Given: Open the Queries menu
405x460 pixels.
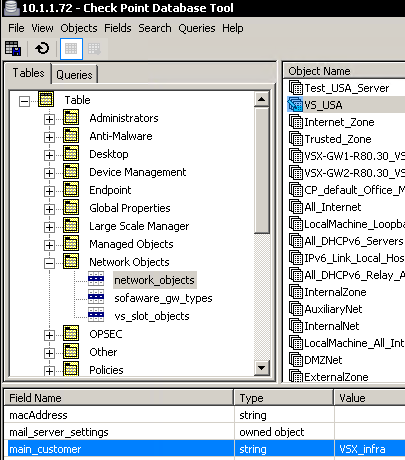Looking at the screenshot, I should coord(197,28).
